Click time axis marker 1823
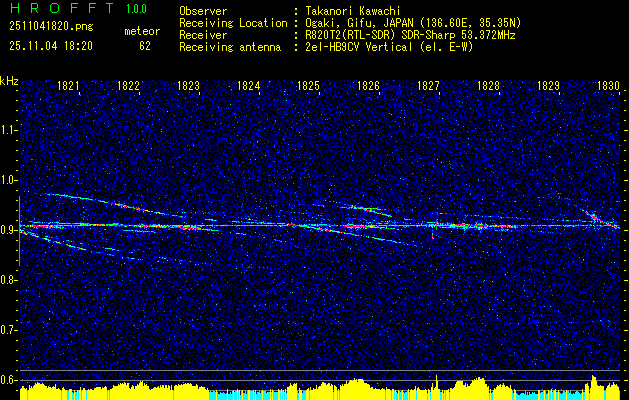The image size is (629, 400). (x=189, y=85)
